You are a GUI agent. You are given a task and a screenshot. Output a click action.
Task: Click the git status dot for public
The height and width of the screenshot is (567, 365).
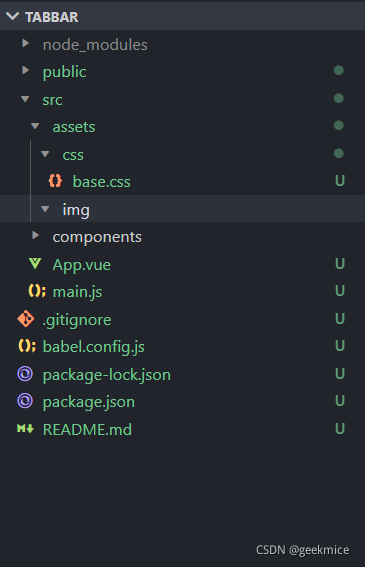coord(339,70)
